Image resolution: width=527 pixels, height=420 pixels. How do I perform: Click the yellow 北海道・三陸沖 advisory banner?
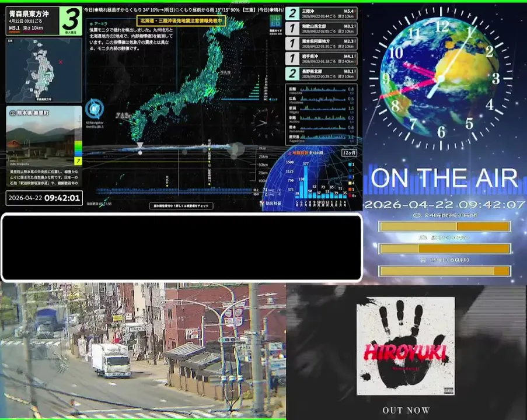pos(181,21)
